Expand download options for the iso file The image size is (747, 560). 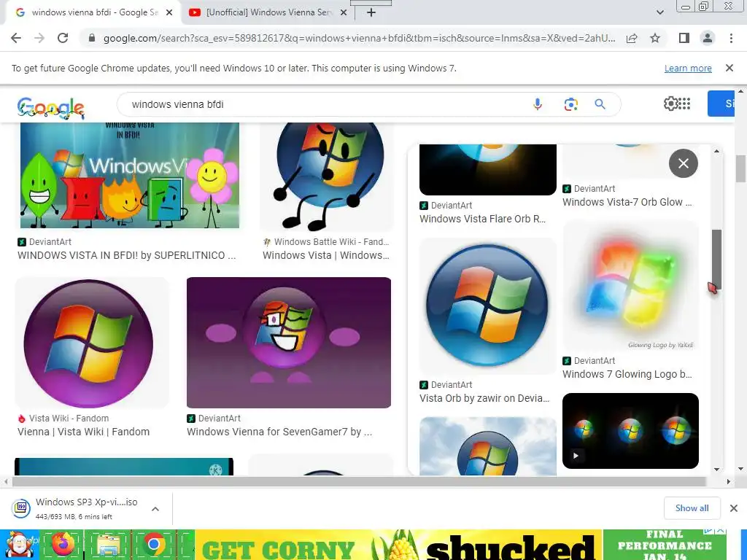[x=155, y=508]
